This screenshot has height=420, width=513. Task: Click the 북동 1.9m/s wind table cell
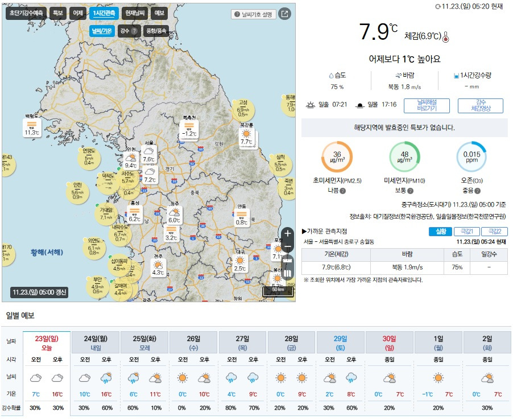click(x=407, y=267)
